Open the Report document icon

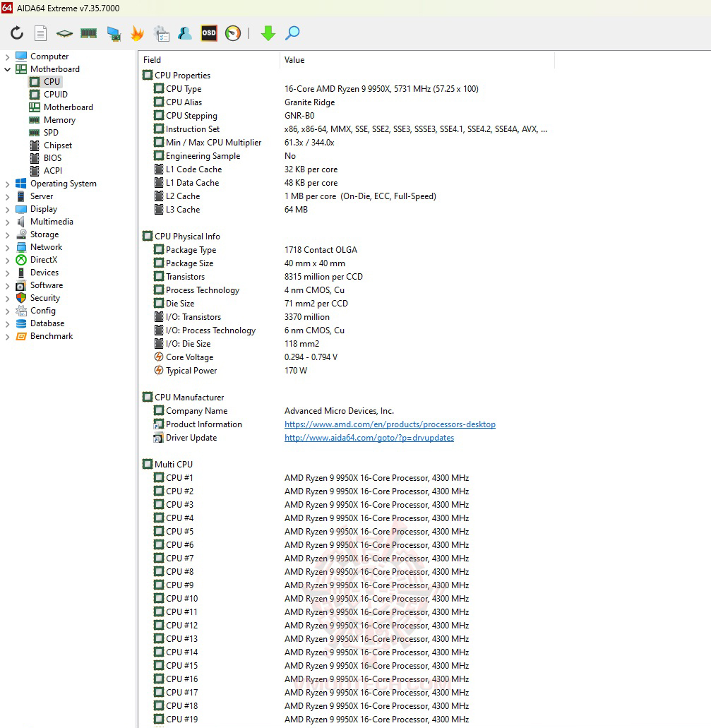[41, 33]
